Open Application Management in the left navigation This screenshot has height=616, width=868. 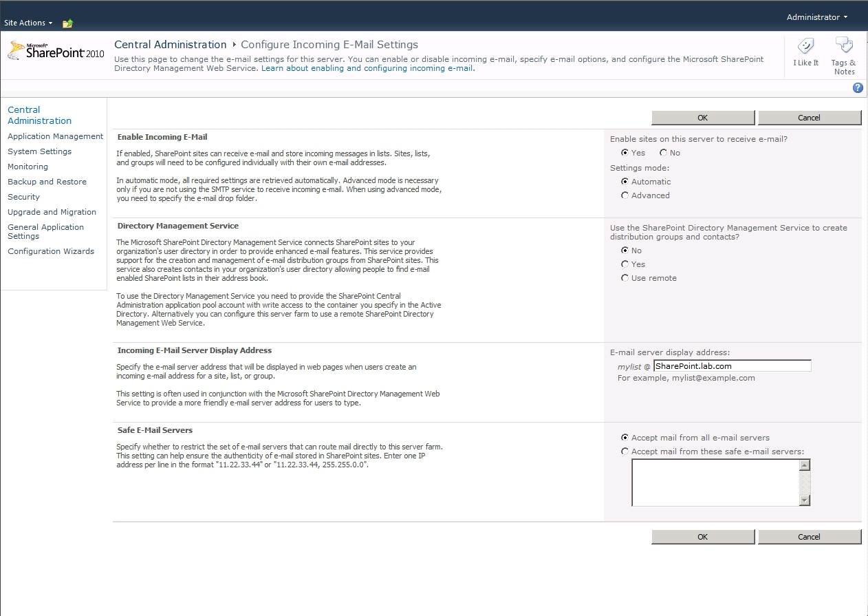pos(55,136)
